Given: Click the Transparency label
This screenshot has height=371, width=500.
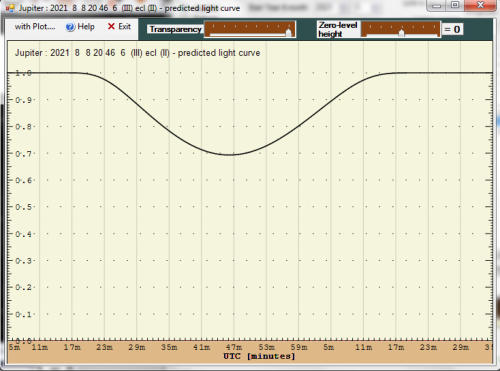Looking at the screenshot, I should (175, 29).
